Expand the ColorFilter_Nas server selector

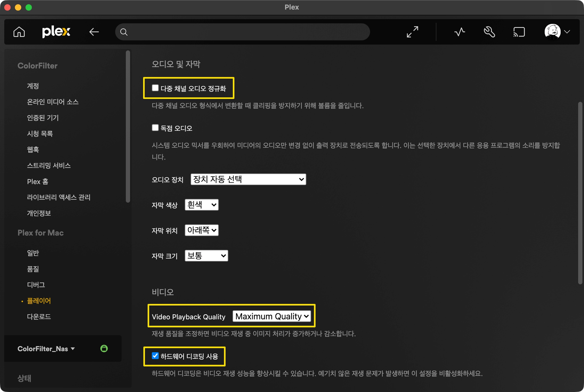point(46,349)
